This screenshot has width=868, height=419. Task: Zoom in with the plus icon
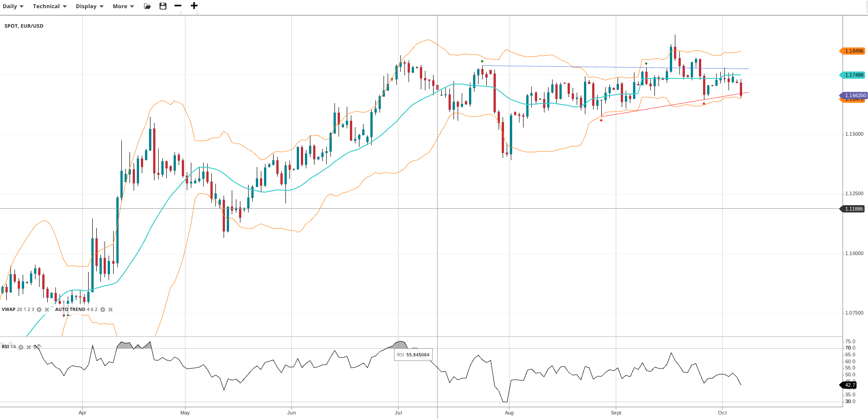point(194,6)
